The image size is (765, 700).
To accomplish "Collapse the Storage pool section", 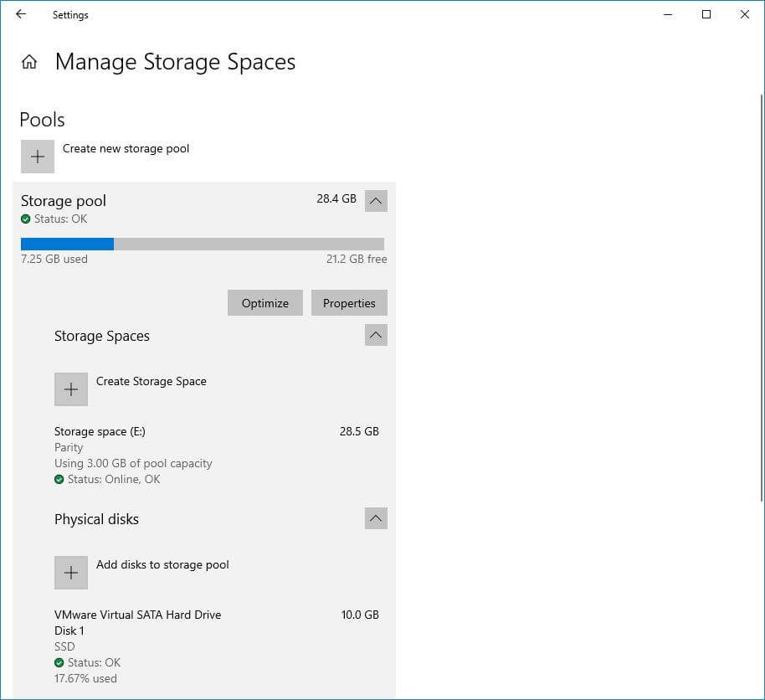I will (376, 200).
